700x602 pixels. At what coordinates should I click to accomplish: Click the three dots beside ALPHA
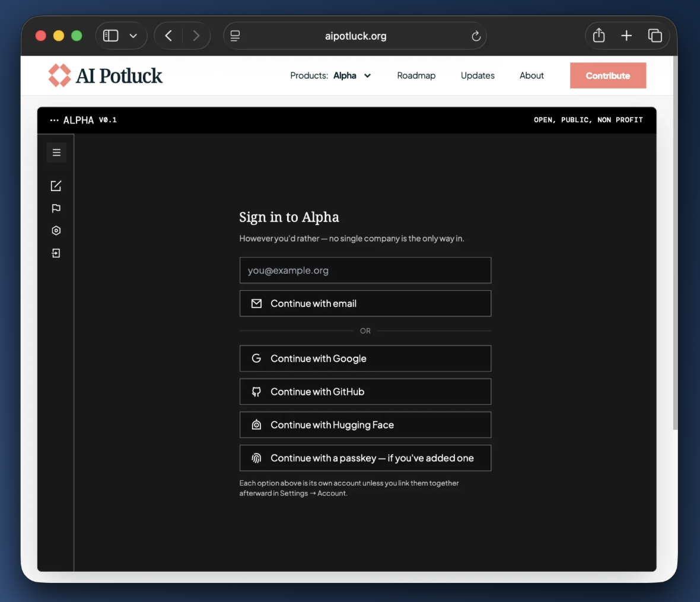coord(55,120)
